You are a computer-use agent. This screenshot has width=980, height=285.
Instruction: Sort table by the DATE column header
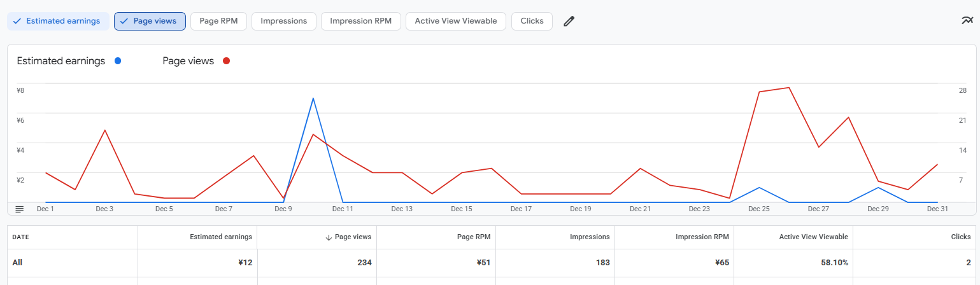pos(21,237)
